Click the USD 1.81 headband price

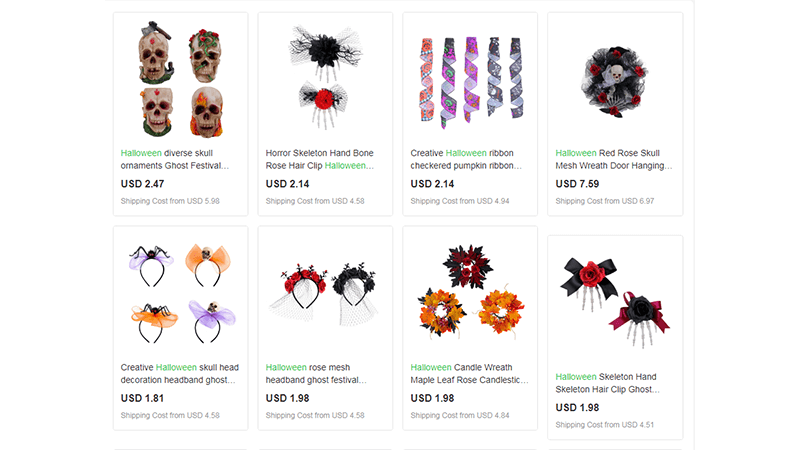(x=142, y=398)
